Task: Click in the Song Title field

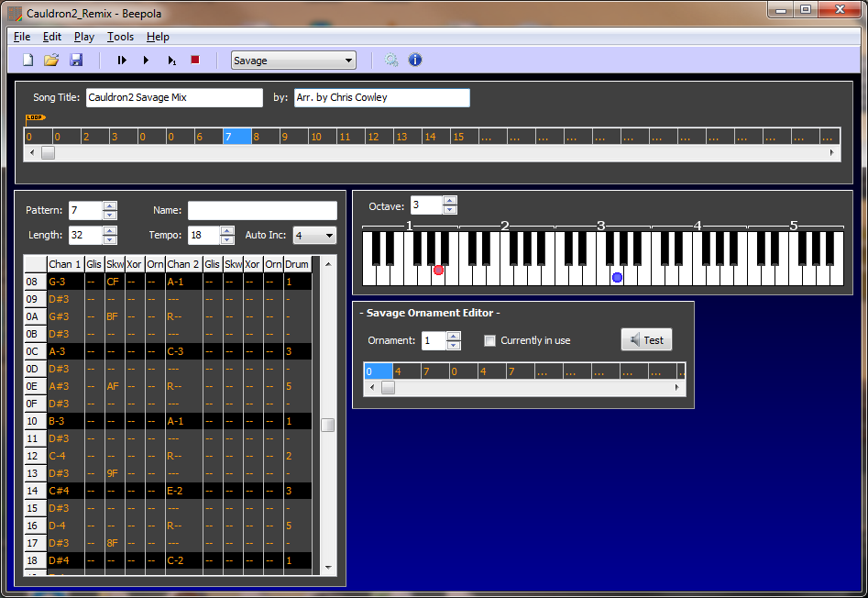Action: (x=174, y=97)
